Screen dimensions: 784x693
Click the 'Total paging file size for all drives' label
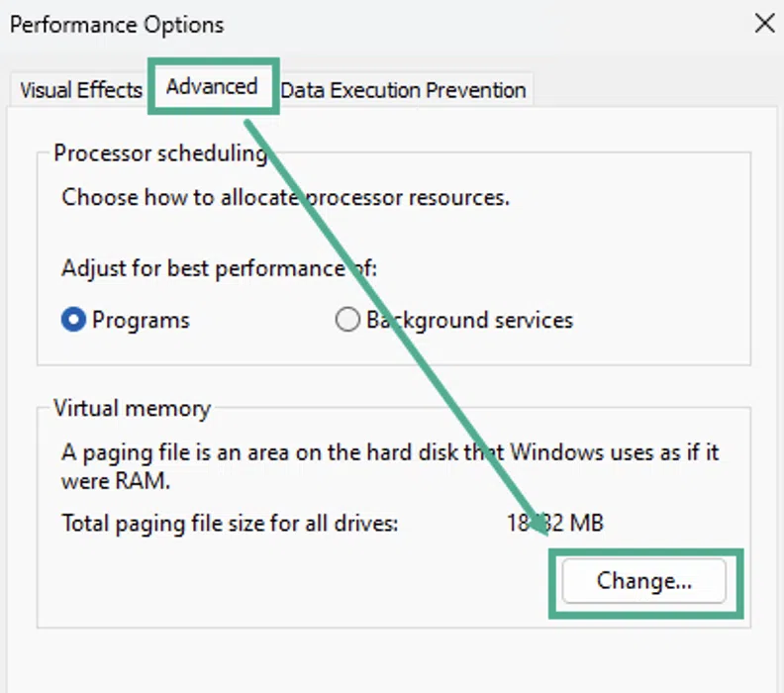(x=230, y=524)
